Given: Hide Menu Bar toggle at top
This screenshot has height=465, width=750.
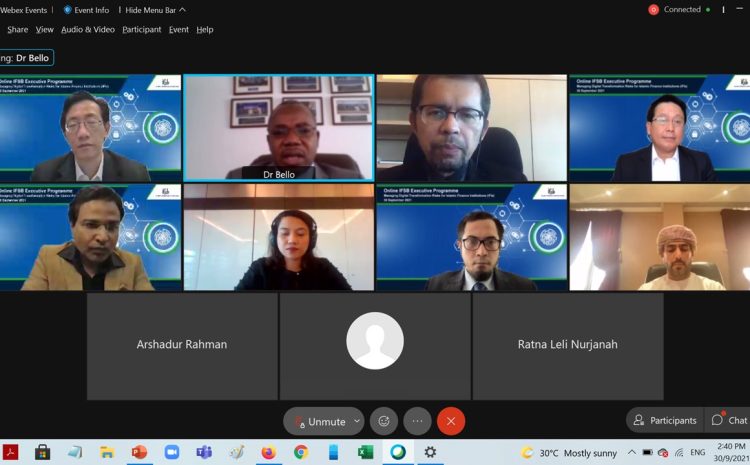Looking at the screenshot, I should point(155,10).
